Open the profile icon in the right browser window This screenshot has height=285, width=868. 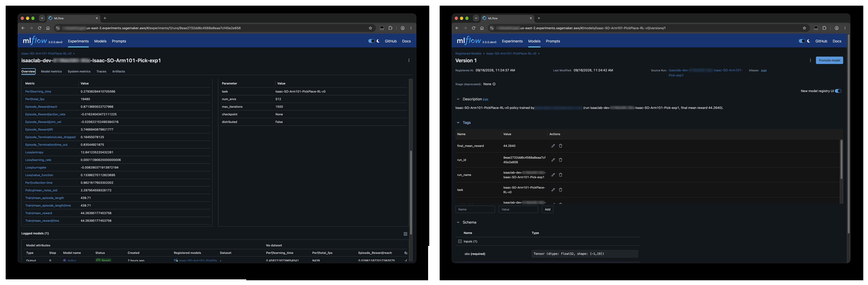point(836,28)
